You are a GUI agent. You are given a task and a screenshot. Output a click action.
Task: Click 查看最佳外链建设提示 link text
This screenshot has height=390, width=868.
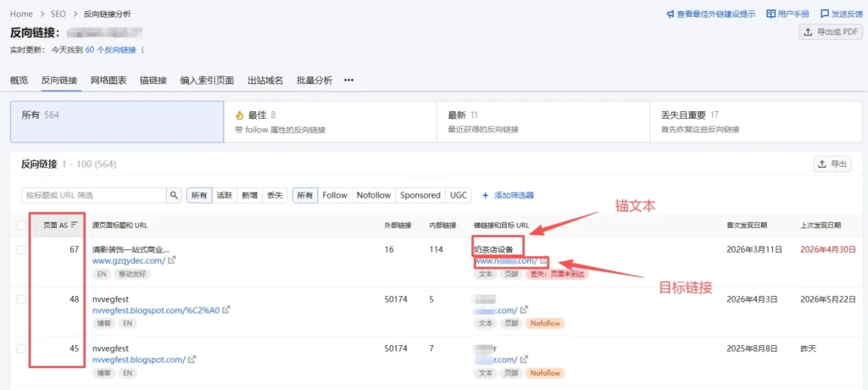[716, 14]
